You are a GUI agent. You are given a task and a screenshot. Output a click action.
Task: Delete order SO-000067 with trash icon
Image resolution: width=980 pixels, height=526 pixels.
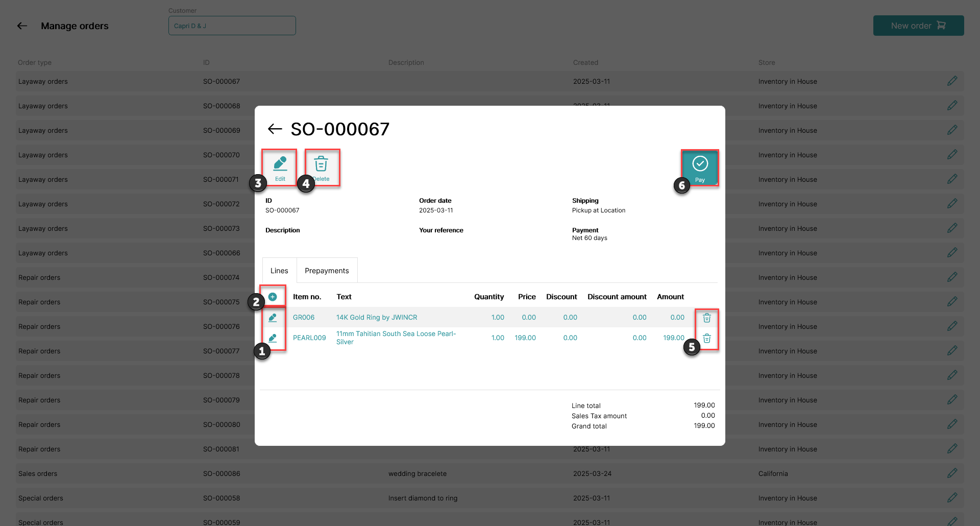tap(321, 168)
